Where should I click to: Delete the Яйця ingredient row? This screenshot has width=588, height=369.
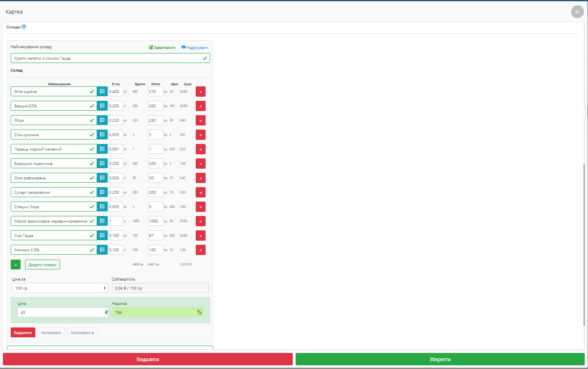coord(200,121)
